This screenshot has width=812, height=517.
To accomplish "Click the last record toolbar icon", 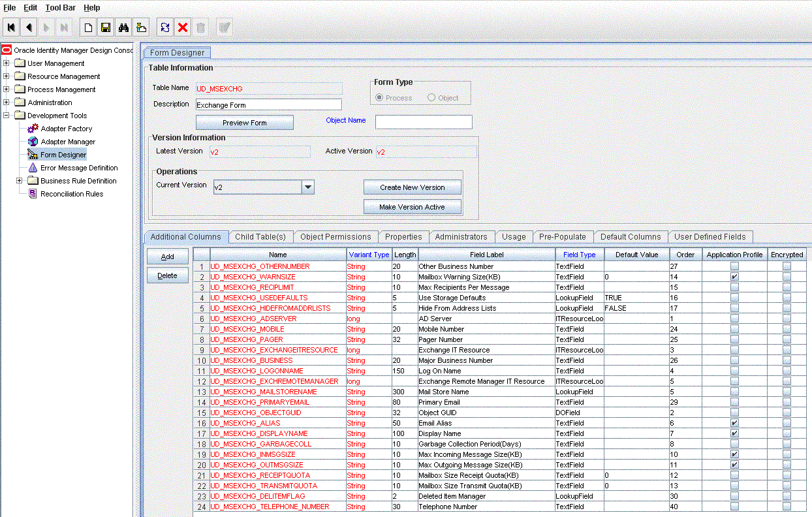I will [64, 27].
